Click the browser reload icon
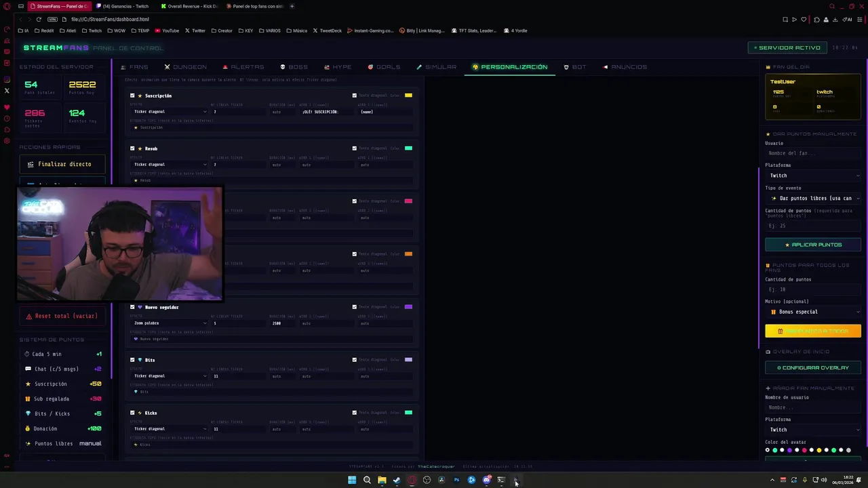The image size is (868, 488). [39, 20]
